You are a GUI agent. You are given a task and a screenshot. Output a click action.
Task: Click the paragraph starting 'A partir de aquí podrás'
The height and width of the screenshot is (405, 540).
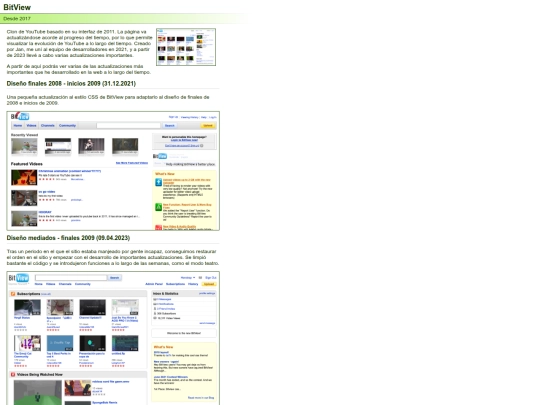pyautogui.click(x=79, y=69)
